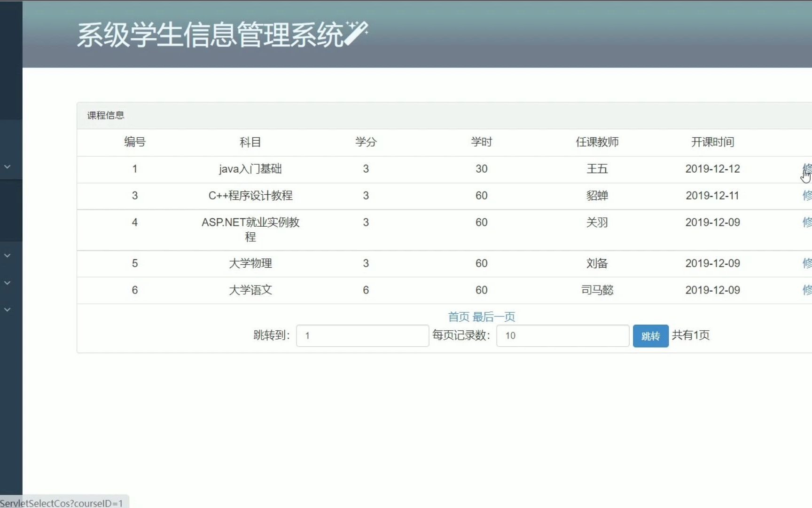This screenshot has width=812, height=508.
Task: Click the C++程序设计教程 subject cell
Action: pos(250,196)
